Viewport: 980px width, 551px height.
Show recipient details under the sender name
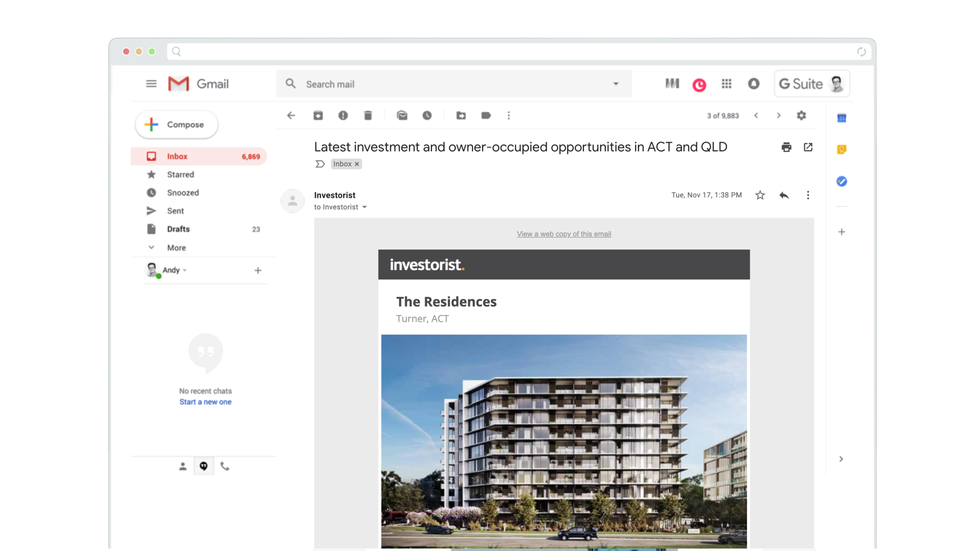coord(365,207)
